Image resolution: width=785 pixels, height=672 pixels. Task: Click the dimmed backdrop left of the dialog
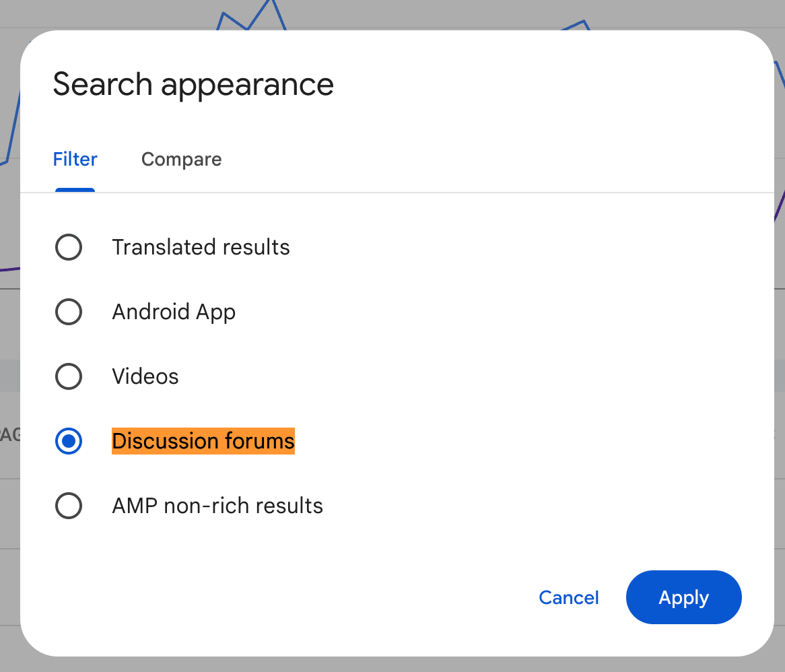pyautogui.click(x=9, y=337)
